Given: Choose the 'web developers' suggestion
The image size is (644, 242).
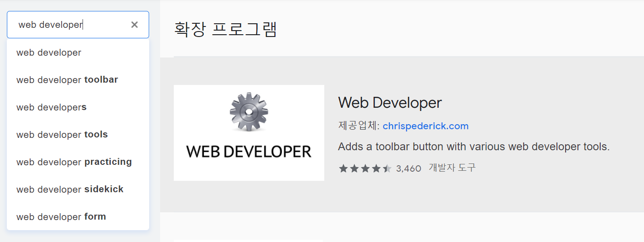Looking at the screenshot, I should pyautogui.click(x=78, y=107).
